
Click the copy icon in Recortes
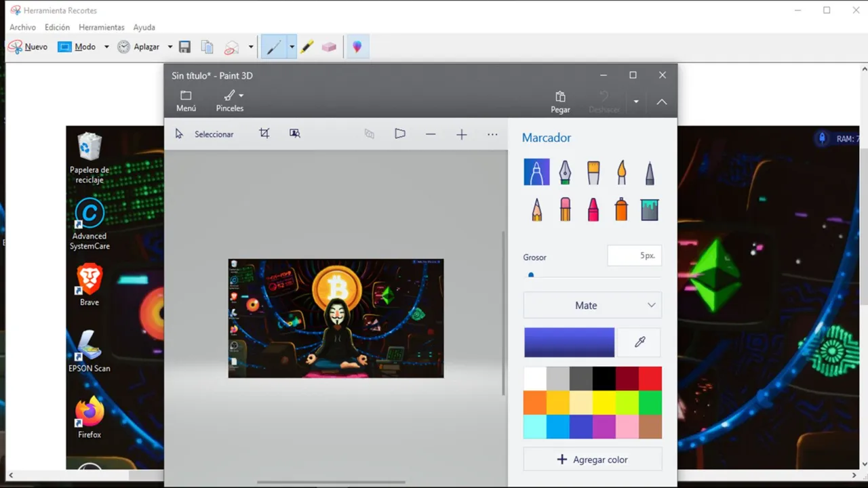point(208,47)
